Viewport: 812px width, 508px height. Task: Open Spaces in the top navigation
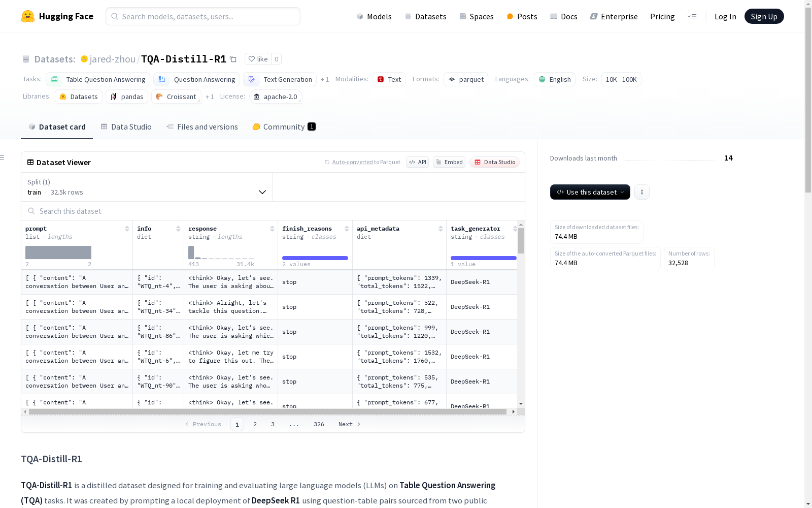[477, 16]
